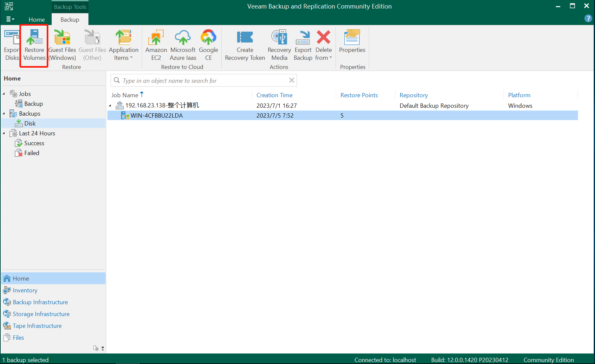Open the Delete from dropdown
The height and width of the screenshot is (364, 595).
324,45
